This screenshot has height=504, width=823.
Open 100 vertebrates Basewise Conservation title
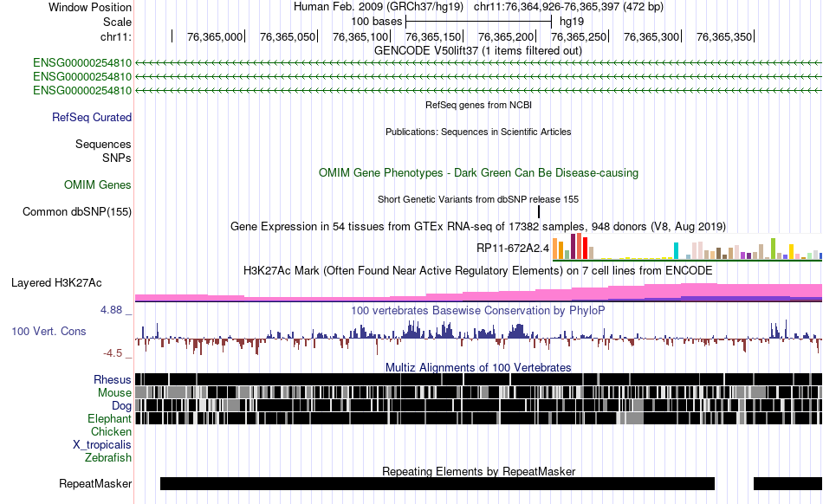click(x=477, y=311)
